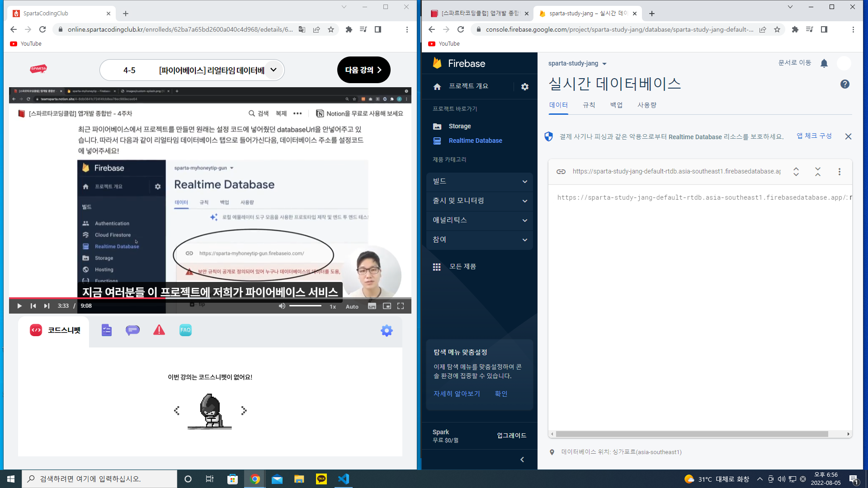
Task: Click 앱 체크 구성 link
Action: (x=814, y=136)
